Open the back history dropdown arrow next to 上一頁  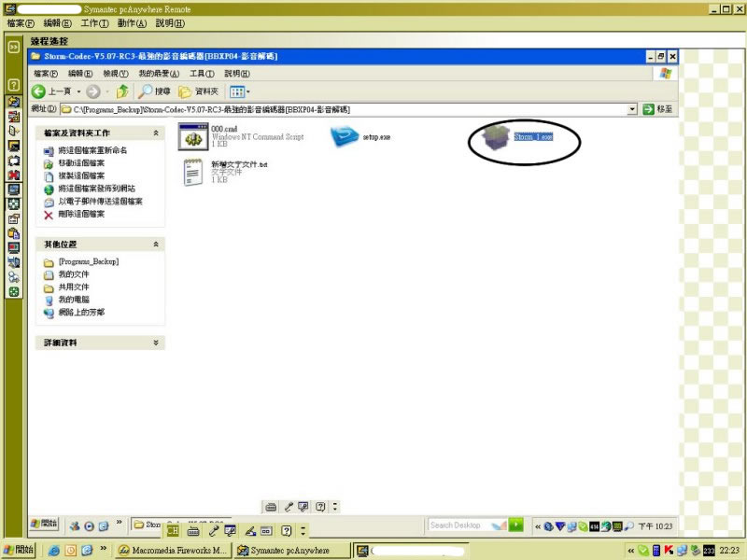pyautogui.click(x=78, y=91)
